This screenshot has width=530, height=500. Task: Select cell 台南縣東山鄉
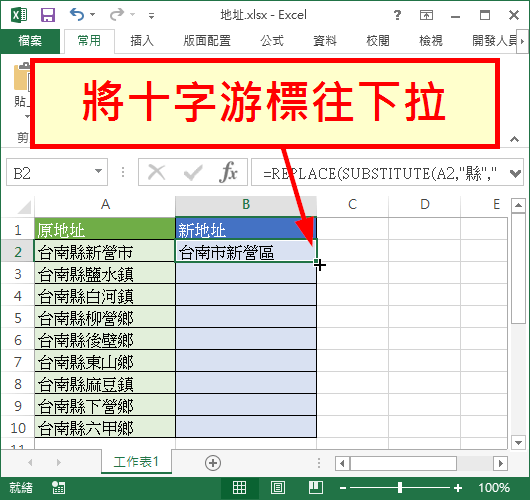[105, 361]
